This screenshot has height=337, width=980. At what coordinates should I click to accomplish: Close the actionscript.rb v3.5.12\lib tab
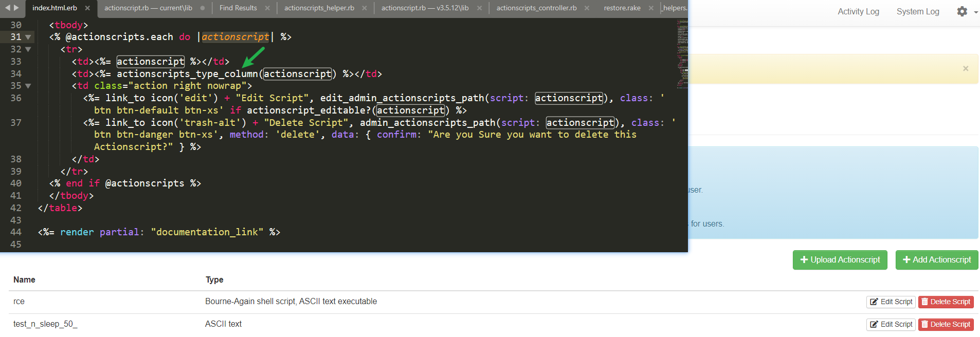[x=479, y=8]
